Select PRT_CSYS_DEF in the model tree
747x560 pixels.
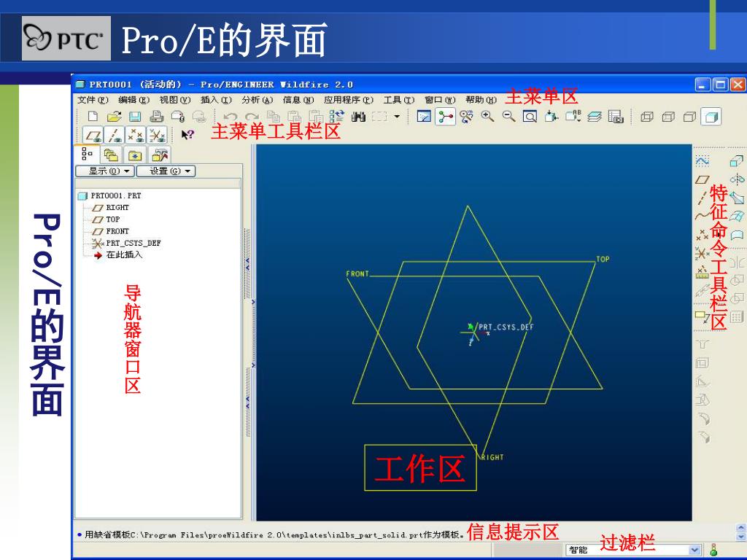(x=127, y=244)
